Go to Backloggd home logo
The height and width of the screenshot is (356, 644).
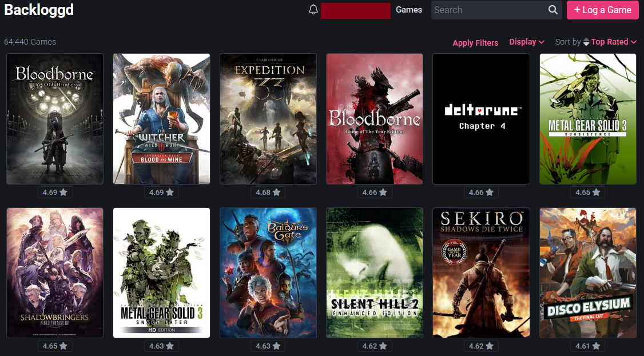(39, 10)
